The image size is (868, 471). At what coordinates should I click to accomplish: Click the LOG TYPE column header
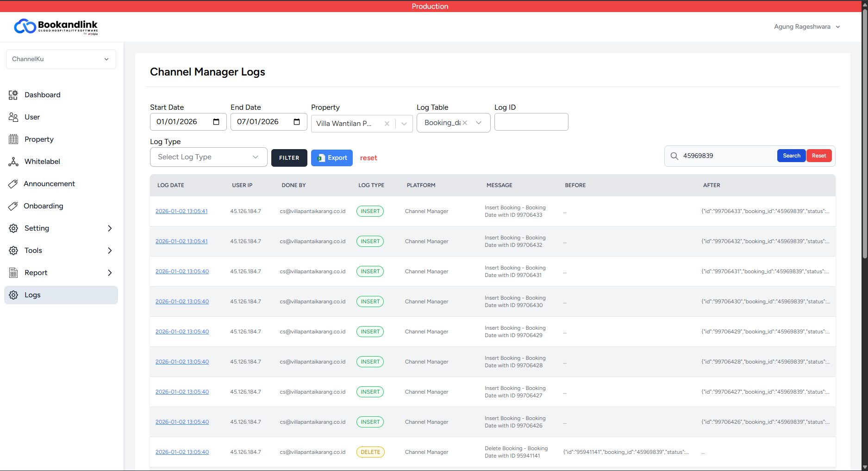point(371,185)
